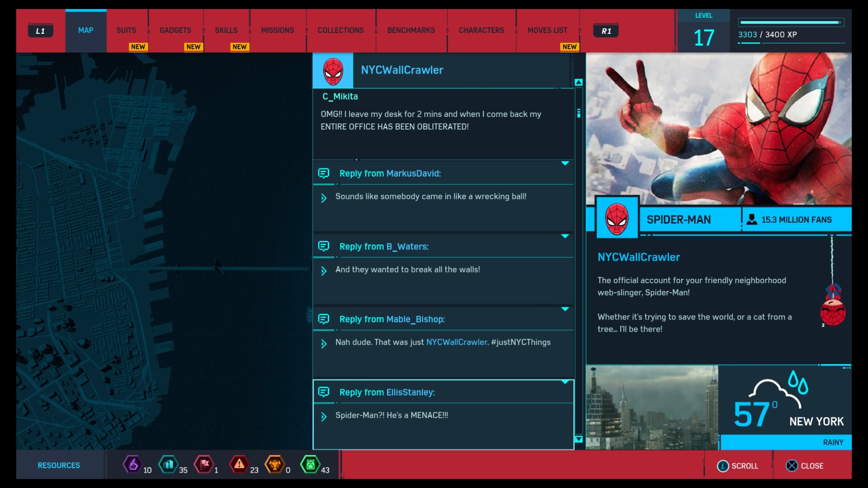Select the R1 shoulder button icon
This screenshot has height=488, width=868.
(x=606, y=31)
